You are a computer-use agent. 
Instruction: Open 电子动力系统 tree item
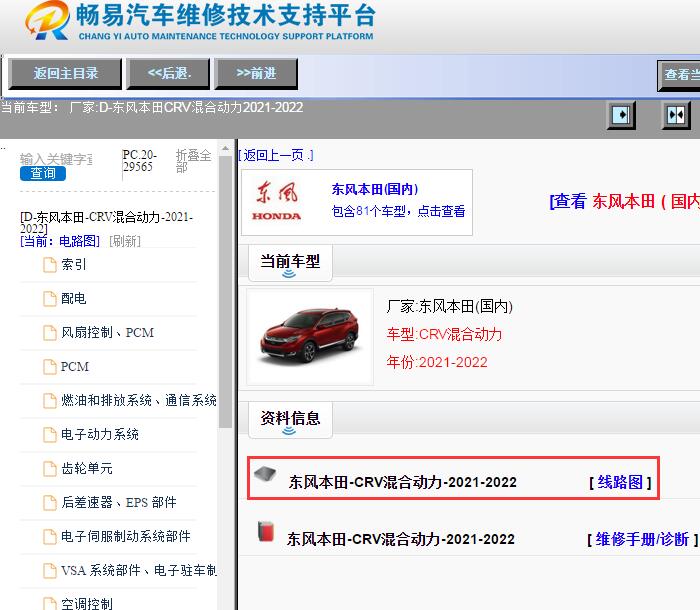pyautogui.click(x=100, y=435)
